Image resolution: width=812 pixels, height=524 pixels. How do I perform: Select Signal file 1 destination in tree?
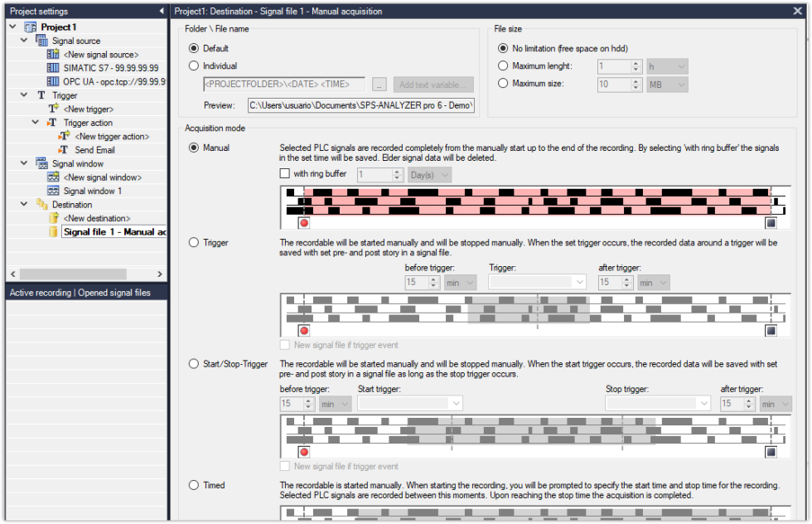[x=115, y=232]
